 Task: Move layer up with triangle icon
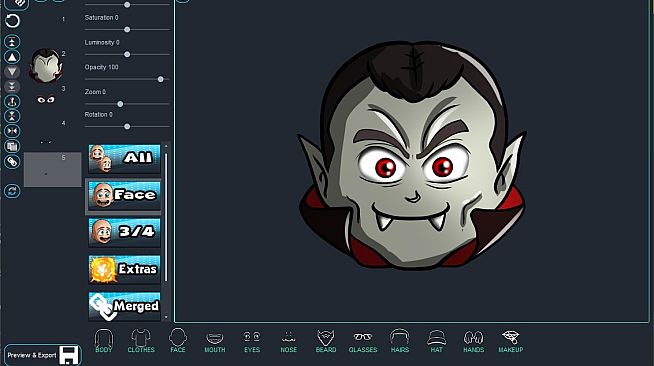coord(12,57)
